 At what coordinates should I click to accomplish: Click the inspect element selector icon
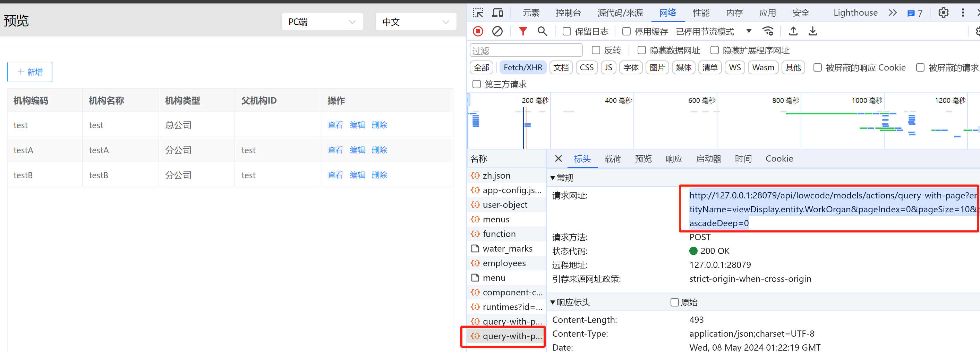tap(478, 13)
